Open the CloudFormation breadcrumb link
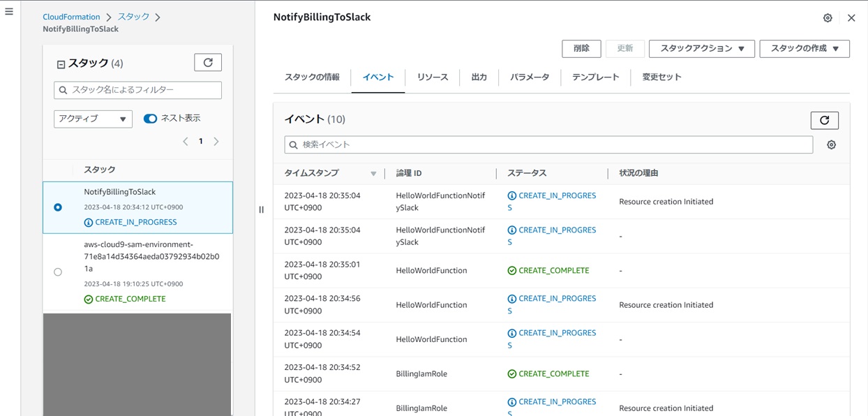This screenshot has width=868, height=416. pyautogui.click(x=71, y=17)
